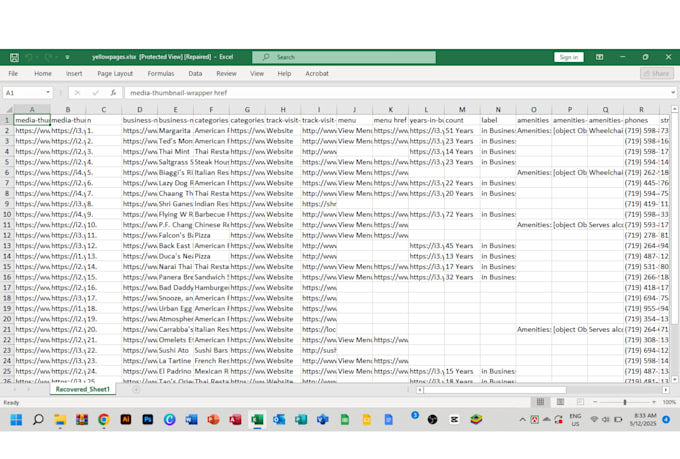Open Word from taskbar
Viewport: 680px width, 459px height.
pyautogui.click(x=191, y=420)
